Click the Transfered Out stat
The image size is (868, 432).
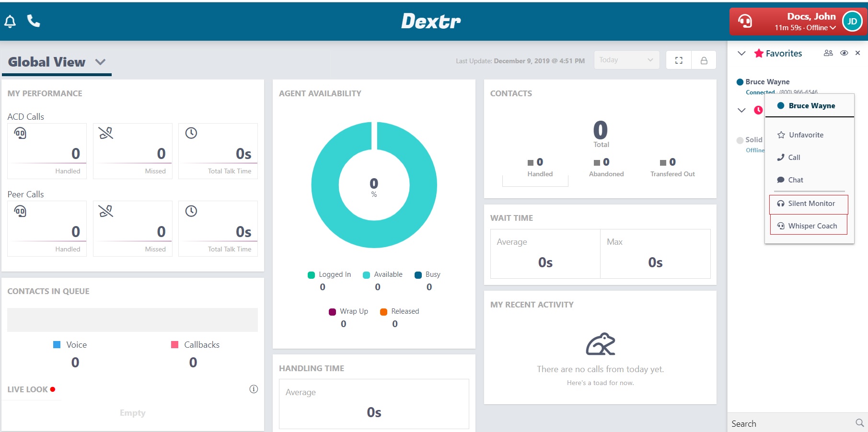pyautogui.click(x=672, y=168)
